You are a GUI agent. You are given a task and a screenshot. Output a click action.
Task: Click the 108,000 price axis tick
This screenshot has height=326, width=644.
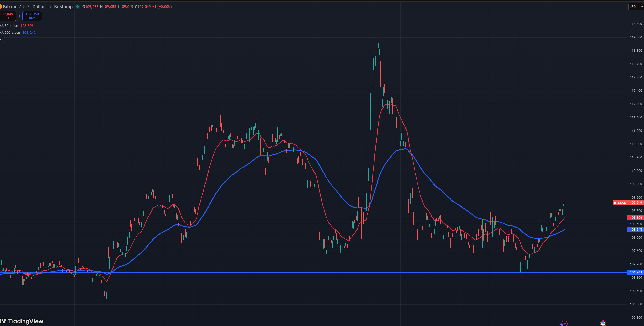[x=636, y=238]
